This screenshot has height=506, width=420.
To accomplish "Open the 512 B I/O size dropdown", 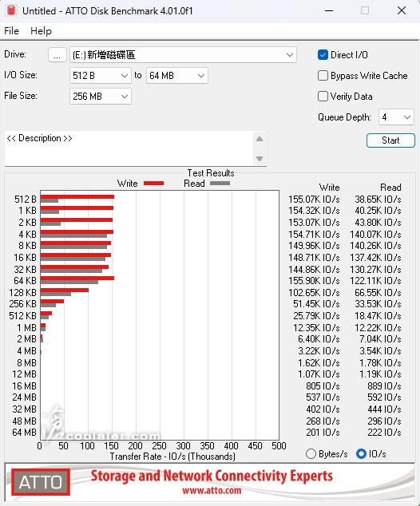I will [x=101, y=76].
